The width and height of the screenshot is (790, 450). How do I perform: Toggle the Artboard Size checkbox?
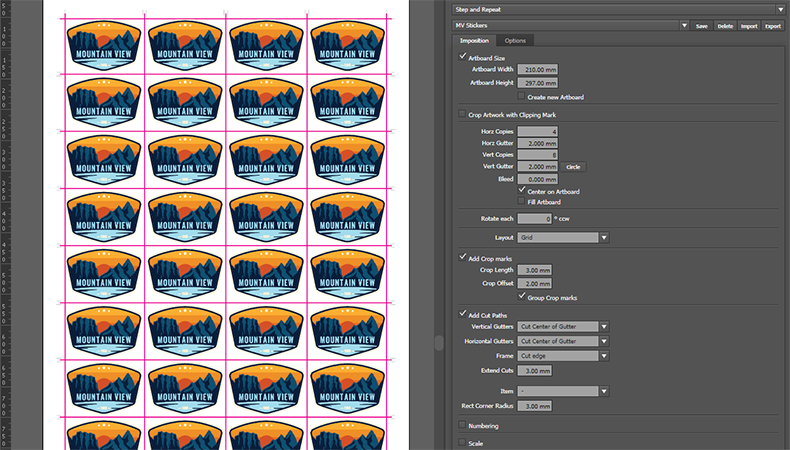point(463,57)
